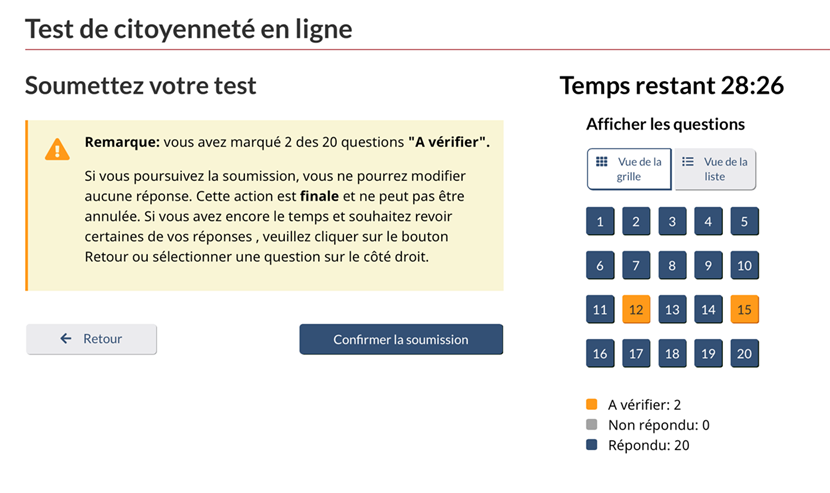830x493 pixels.
Task: Go back using the Retour button
Action: (91, 339)
